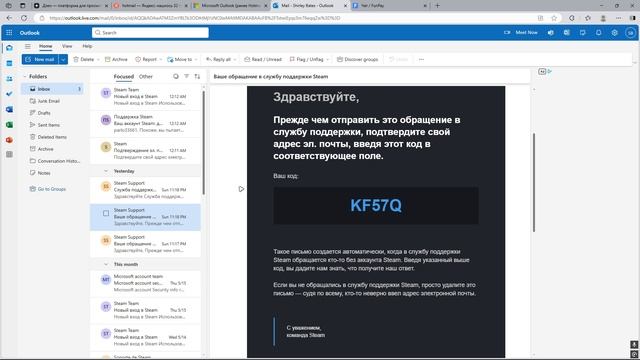Open the Delete dropdown arrow
Screen dimensions: 640x360
click(x=98, y=60)
